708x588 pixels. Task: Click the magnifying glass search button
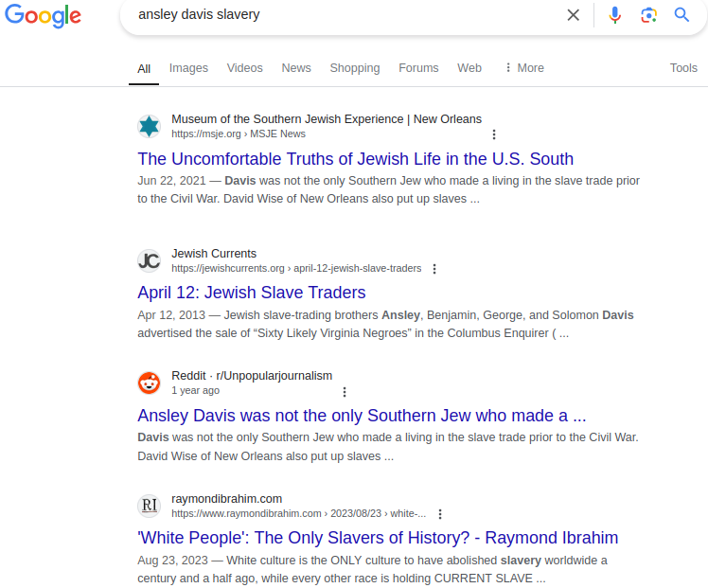click(x=681, y=15)
